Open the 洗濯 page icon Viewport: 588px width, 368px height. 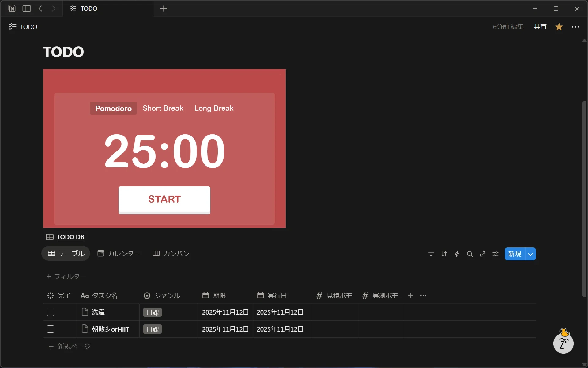click(85, 312)
